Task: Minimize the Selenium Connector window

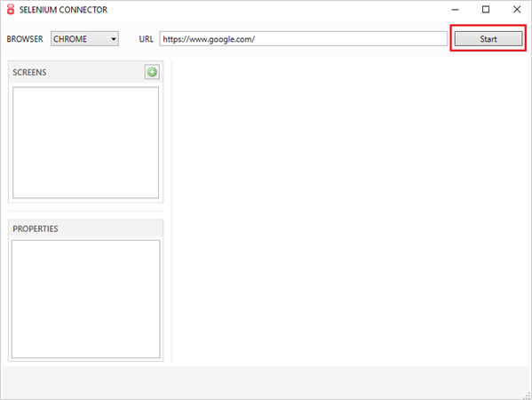Action: point(455,10)
